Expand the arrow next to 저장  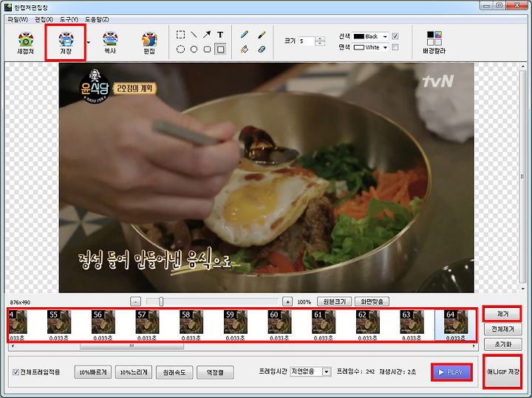tap(89, 43)
